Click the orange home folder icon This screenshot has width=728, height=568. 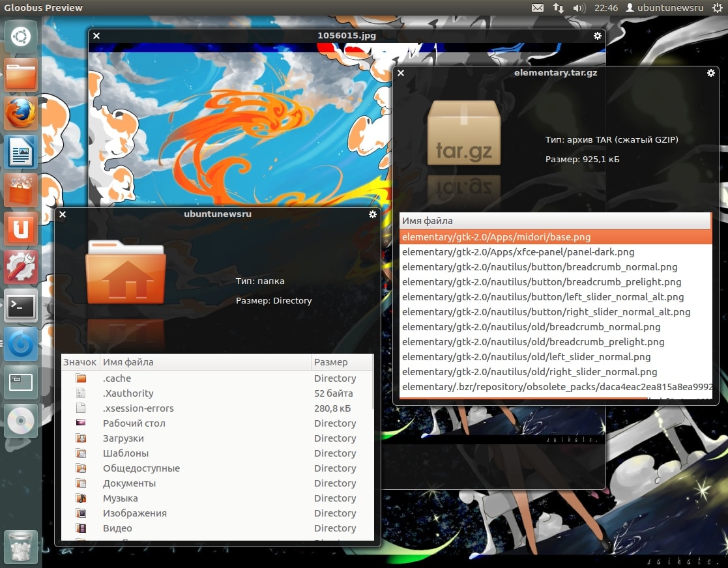pos(126,272)
